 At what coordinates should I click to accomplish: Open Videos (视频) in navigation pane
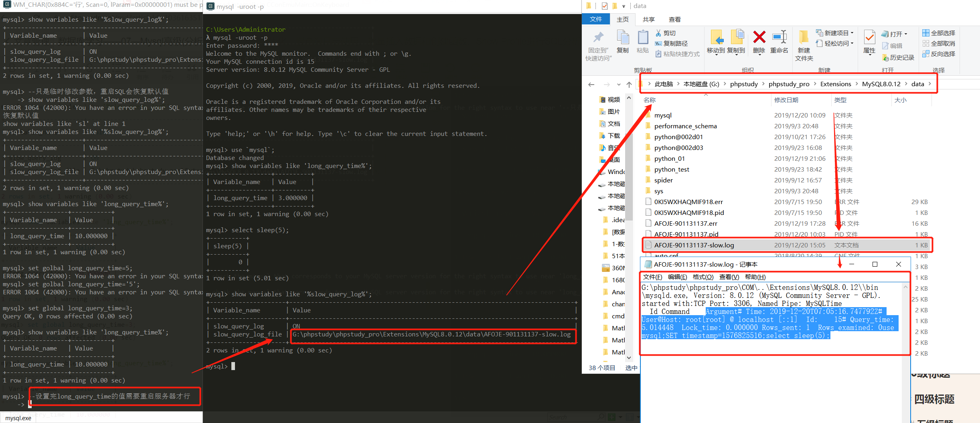click(x=610, y=99)
